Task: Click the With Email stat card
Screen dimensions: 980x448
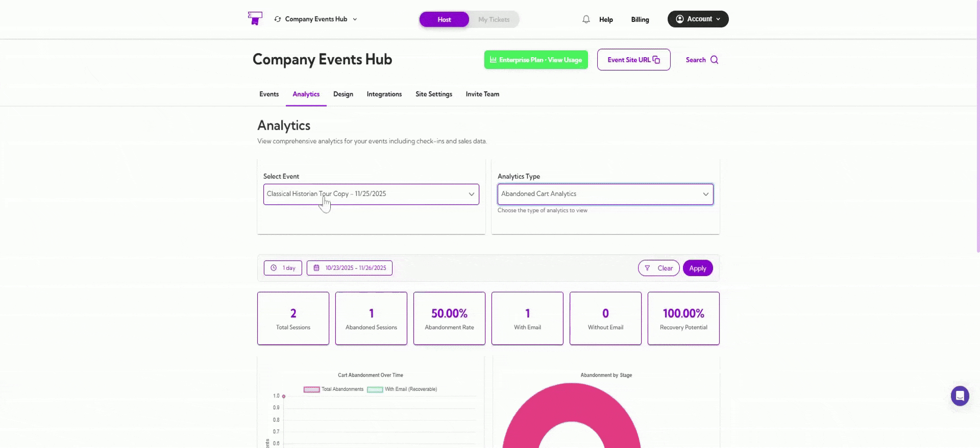Action: tap(527, 318)
